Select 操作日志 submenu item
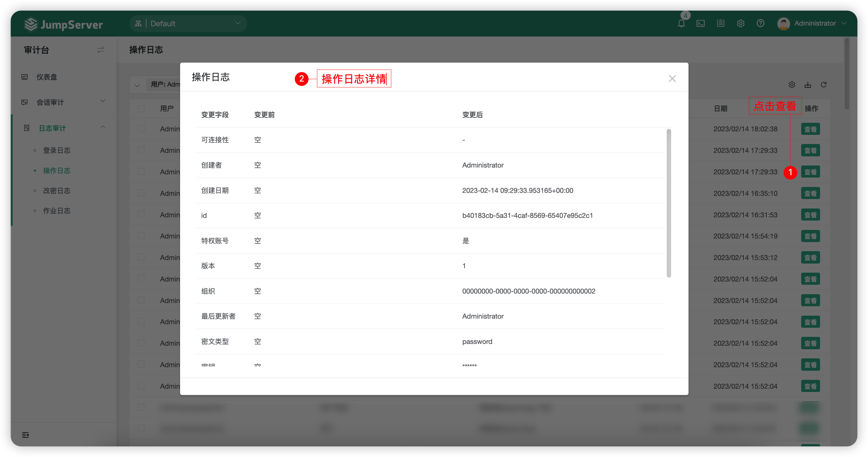The image size is (868, 457). pos(56,171)
